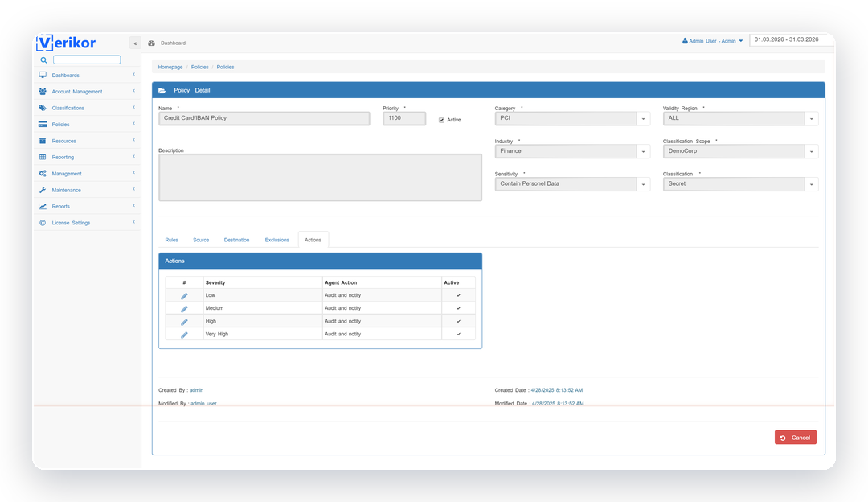Click the first Policies breadcrumb link
This screenshot has width=868, height=502.
click(x=200, y=67)
